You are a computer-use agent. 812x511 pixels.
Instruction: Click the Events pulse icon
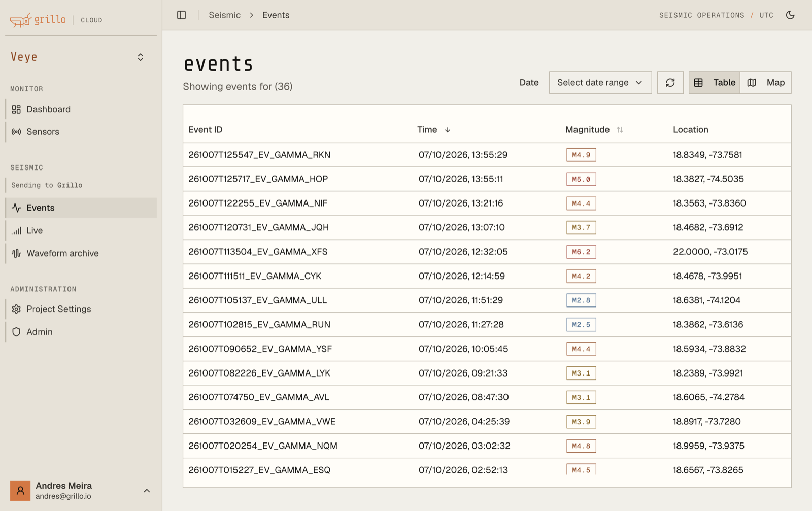click(x=16, y=208)
